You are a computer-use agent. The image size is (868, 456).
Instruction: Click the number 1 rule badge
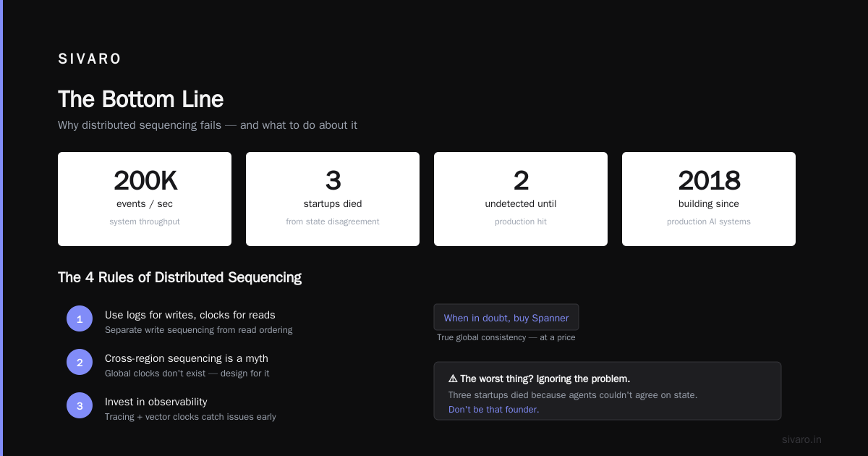[80, 318]
